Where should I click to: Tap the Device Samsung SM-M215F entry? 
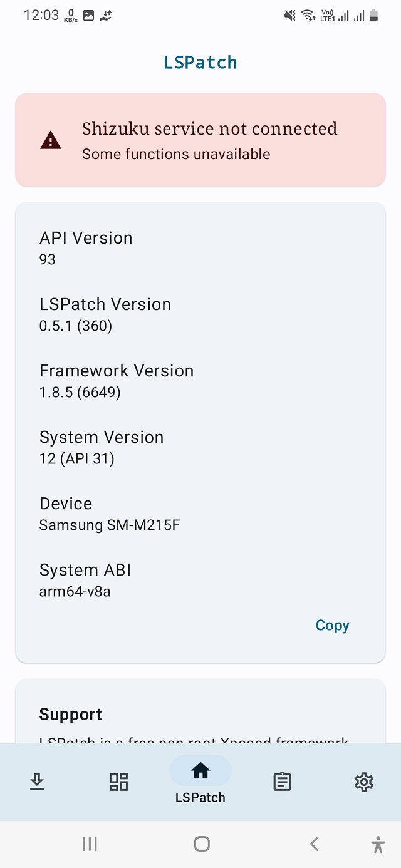(110, 513)
